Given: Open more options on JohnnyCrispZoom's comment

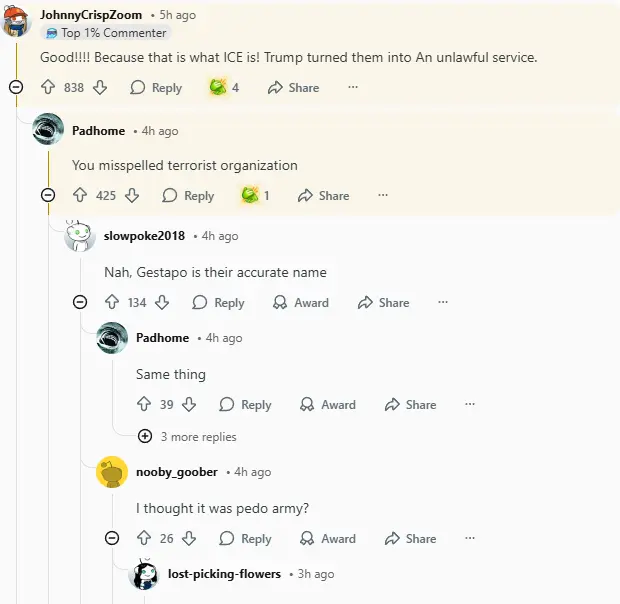Looking at the screenshot, I should pos(353,88).
